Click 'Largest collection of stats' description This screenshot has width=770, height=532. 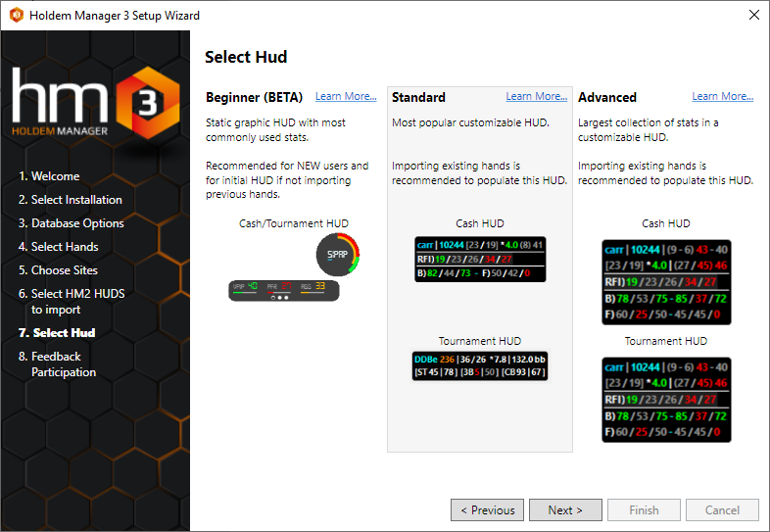(x=649, y=129)
